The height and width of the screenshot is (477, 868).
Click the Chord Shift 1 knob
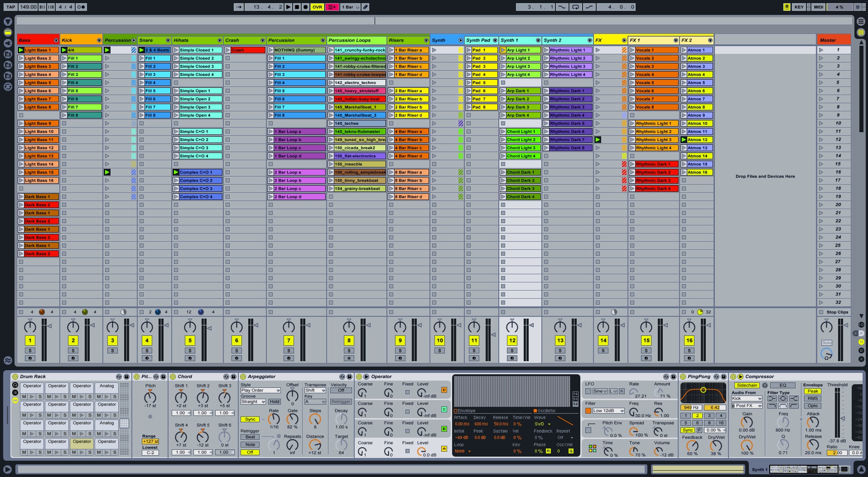tap(181, 397)
